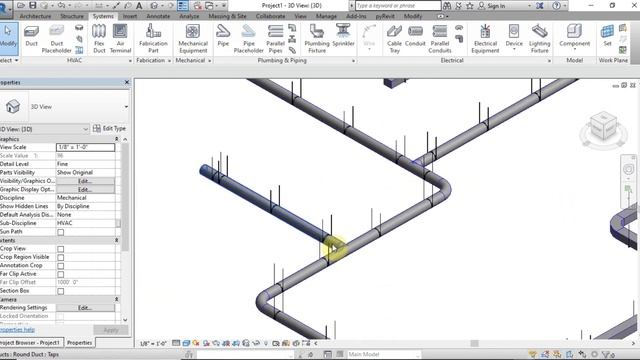This screenshot has width=640, height=360.
Task: Toggle the Section Box checkbox
Action: 60,291
